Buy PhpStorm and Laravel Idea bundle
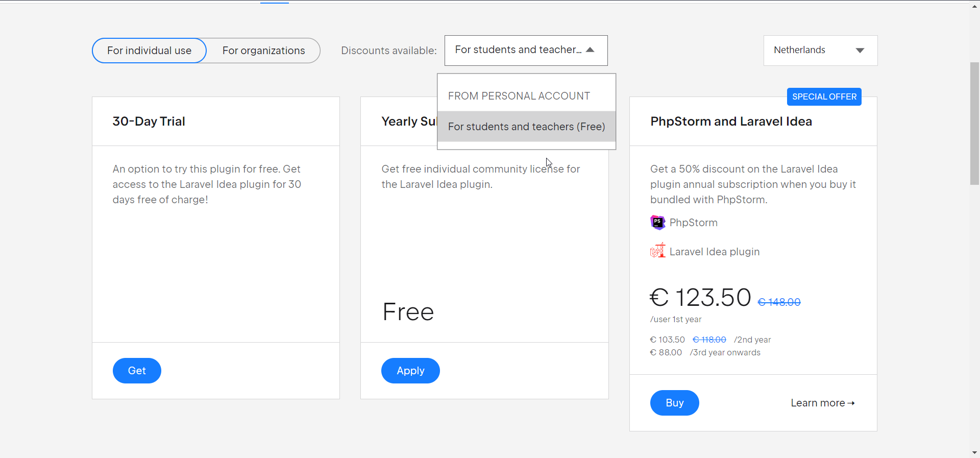 pos(674,403)
